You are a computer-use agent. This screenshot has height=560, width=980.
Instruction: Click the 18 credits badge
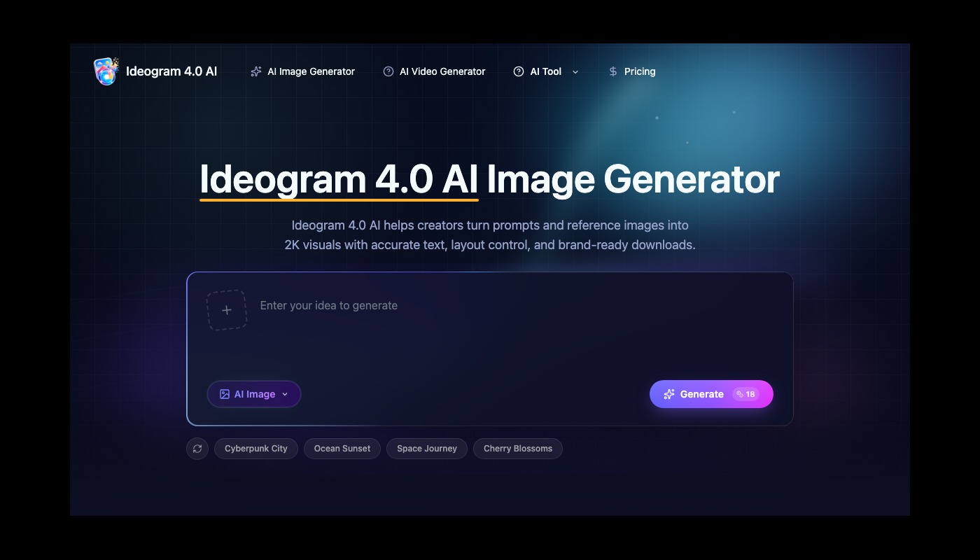[745, 394]
